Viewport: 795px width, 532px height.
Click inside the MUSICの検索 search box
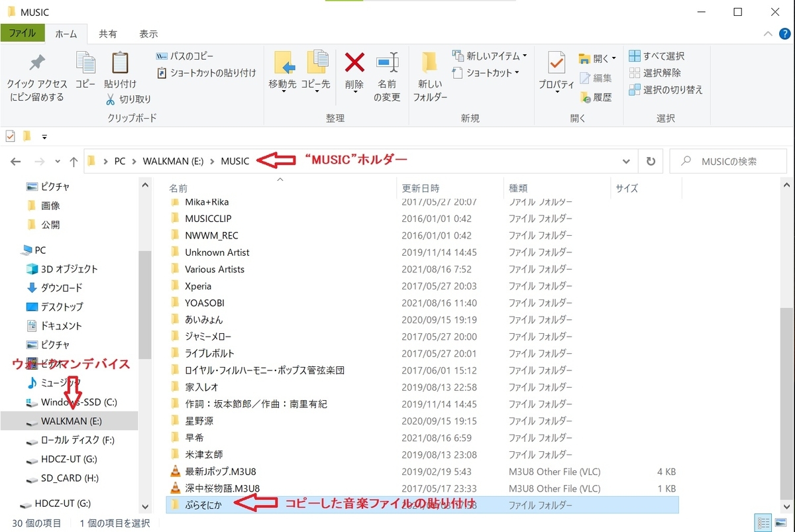729,160
